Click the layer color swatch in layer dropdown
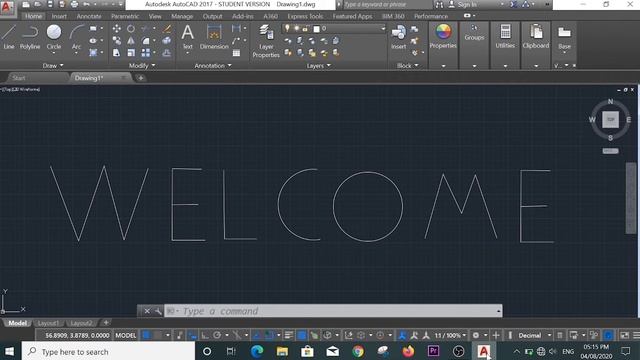 (x=316, y=29)
